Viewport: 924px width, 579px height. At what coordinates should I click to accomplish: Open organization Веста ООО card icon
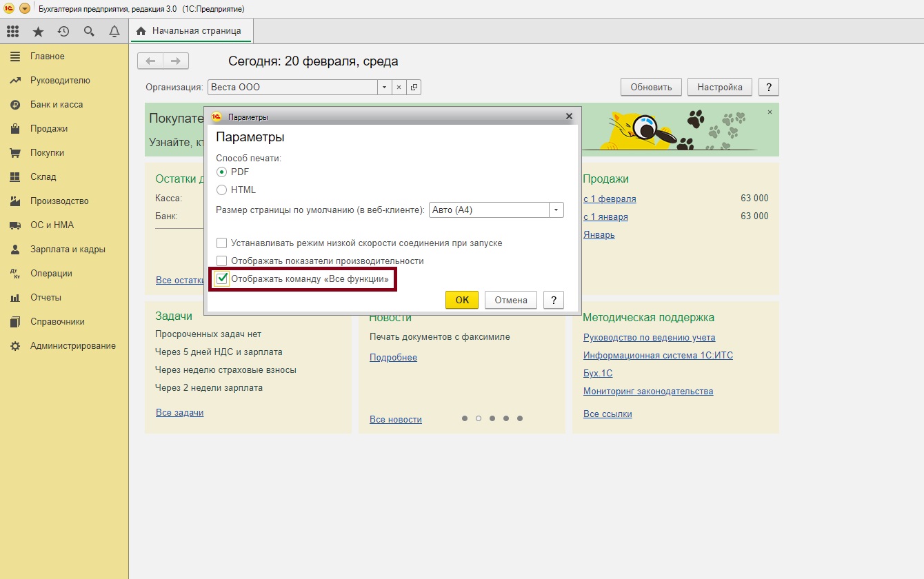(x=414, y=88)
